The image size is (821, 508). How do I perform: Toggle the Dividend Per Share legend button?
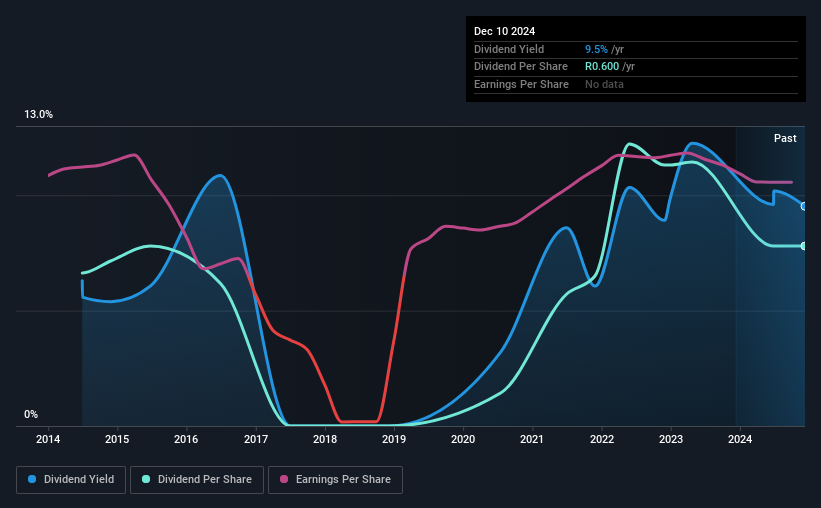coord(197,480)
